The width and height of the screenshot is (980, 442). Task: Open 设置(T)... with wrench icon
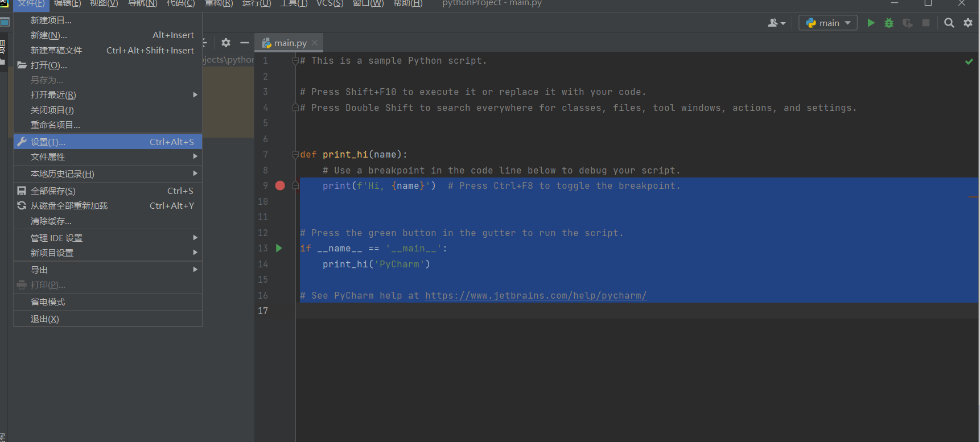pyautogui.click(x=108, y=142)
